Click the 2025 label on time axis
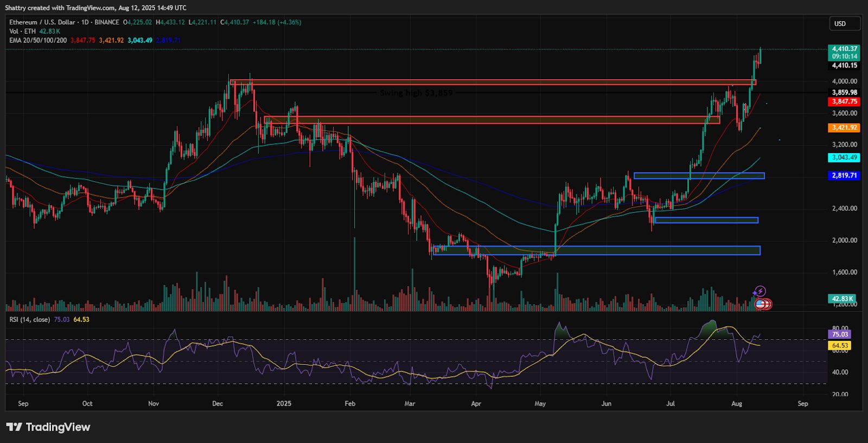 click(x=284, y=403)
